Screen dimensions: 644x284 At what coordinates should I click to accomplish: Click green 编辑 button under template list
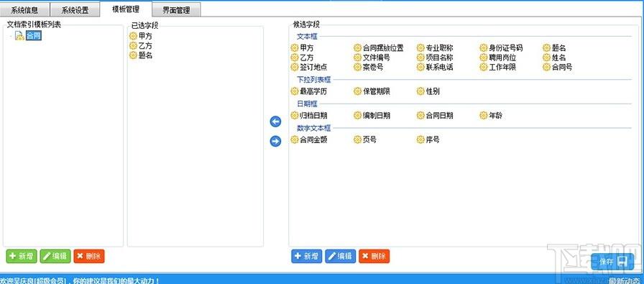[55, 256]
